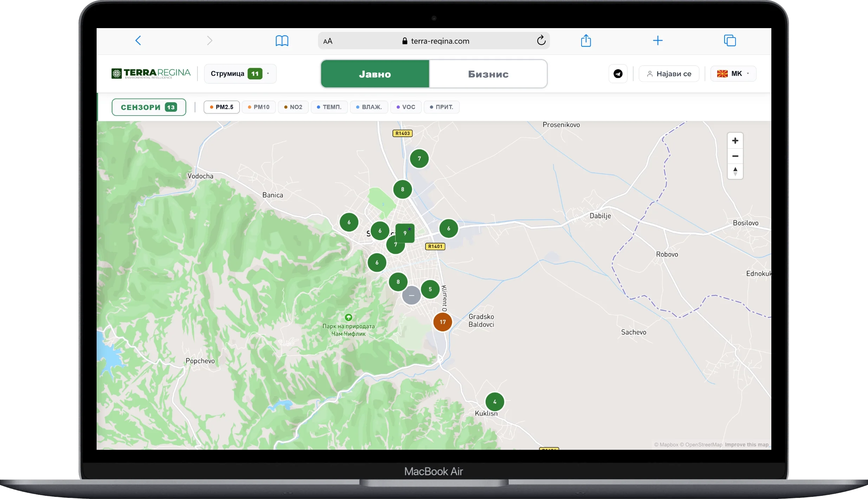
Task: Open a new tab with plus icon
Action: click(658, 40)
